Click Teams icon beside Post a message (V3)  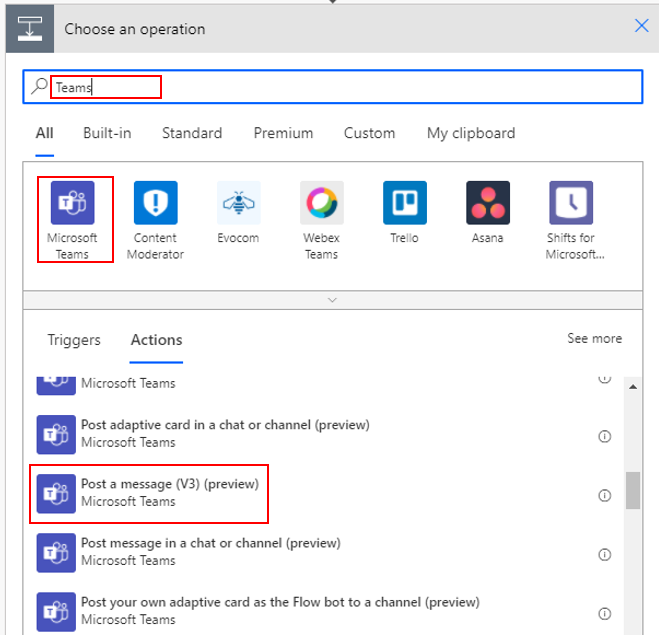point(56,493)
